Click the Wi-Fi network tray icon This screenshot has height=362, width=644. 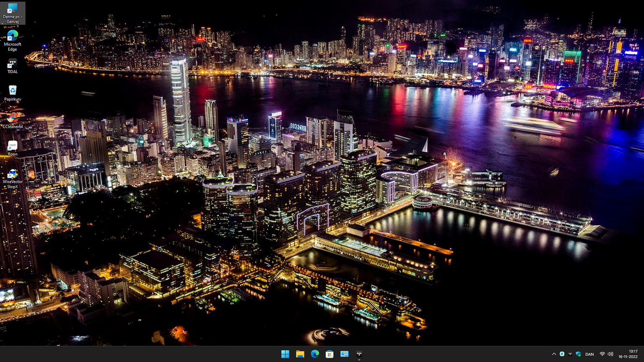point(602,354)
